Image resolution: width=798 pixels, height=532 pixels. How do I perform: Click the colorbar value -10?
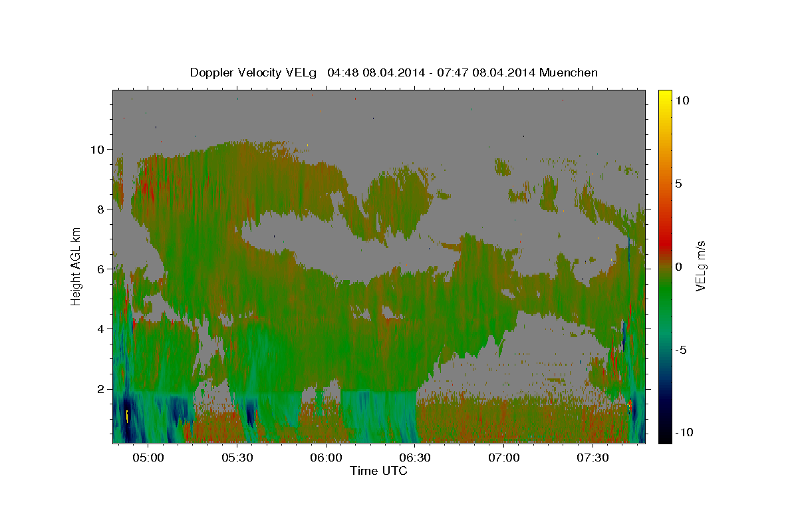point(684,433)
